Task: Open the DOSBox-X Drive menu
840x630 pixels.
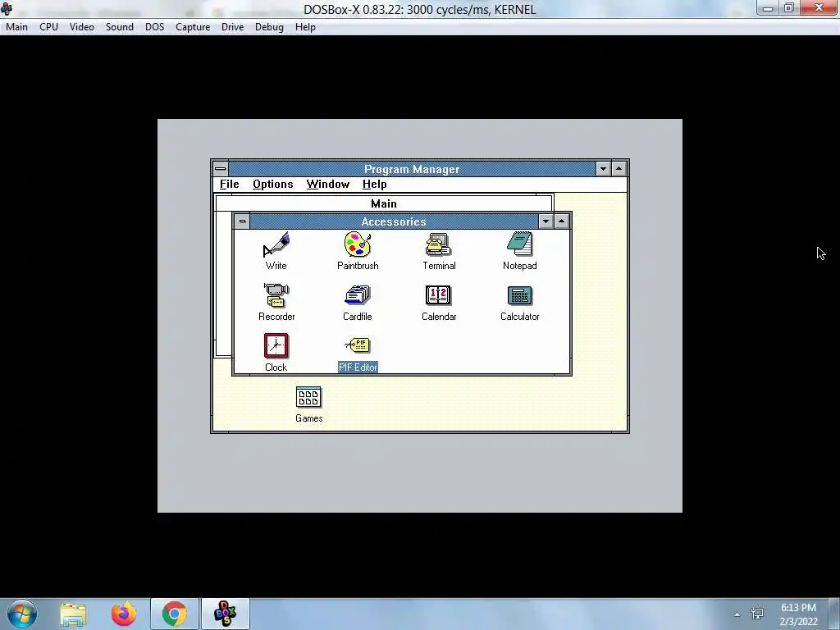Action: (x=232, y=27)
